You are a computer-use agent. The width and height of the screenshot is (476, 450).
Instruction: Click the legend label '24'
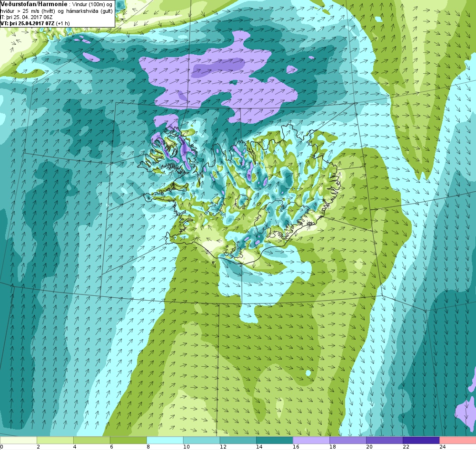click(x=442, y=447)
